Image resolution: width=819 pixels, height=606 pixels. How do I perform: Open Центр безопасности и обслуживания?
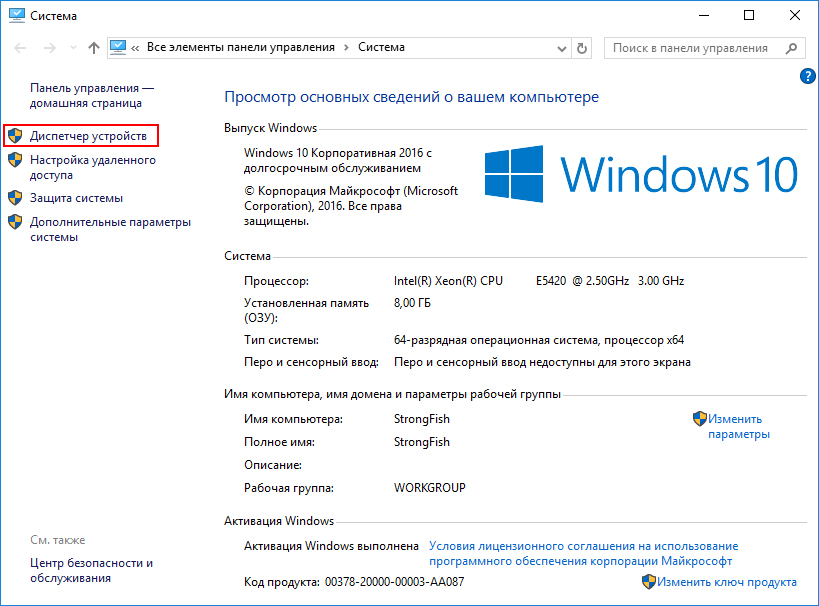pos(91,570)
